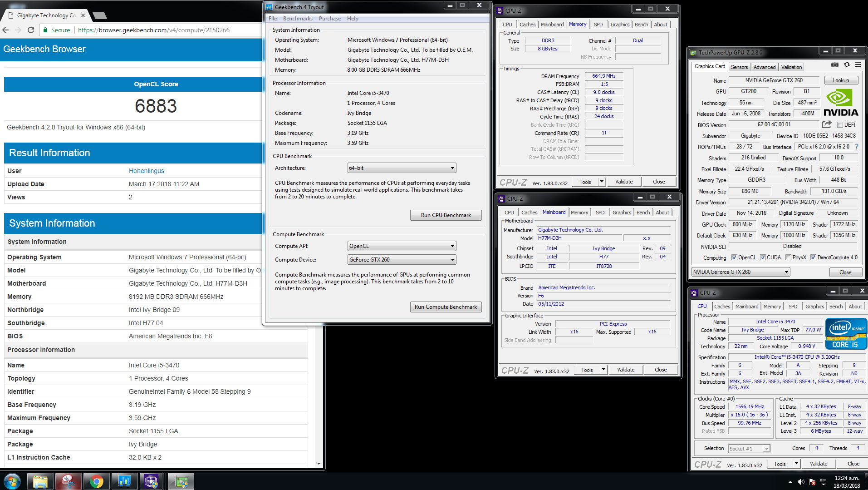
Task: Click browser forward arrow
Action: pyautogui.click(x=18, y=30)
